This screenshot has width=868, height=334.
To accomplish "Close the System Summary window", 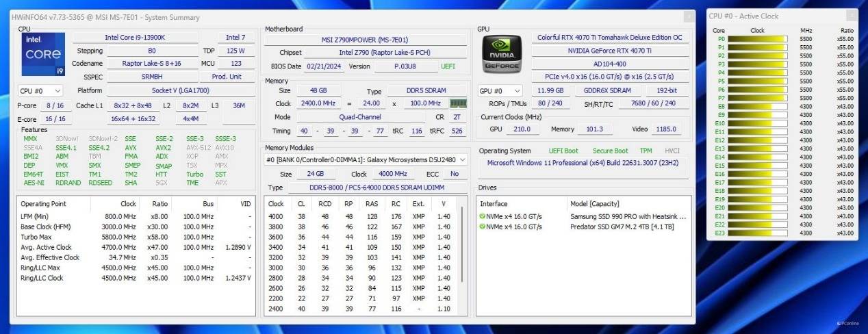I will [x=688, y=16].
